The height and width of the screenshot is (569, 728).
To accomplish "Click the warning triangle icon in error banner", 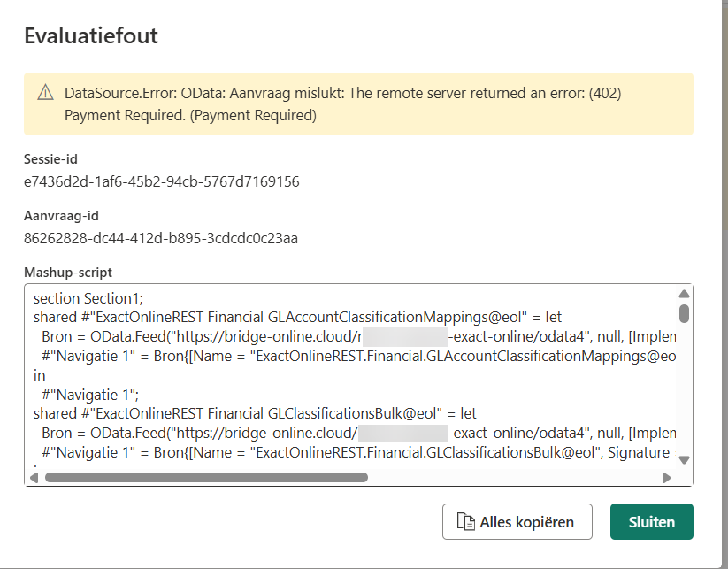I will [x=45, y=93].
